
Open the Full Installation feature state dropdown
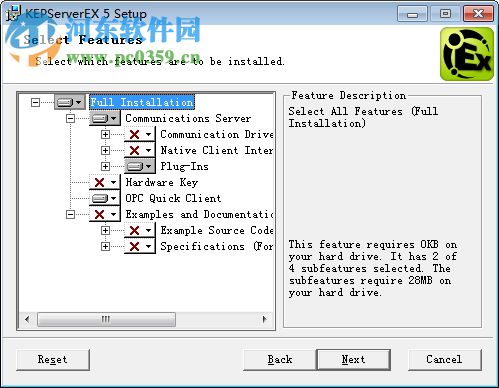point(70,102)
